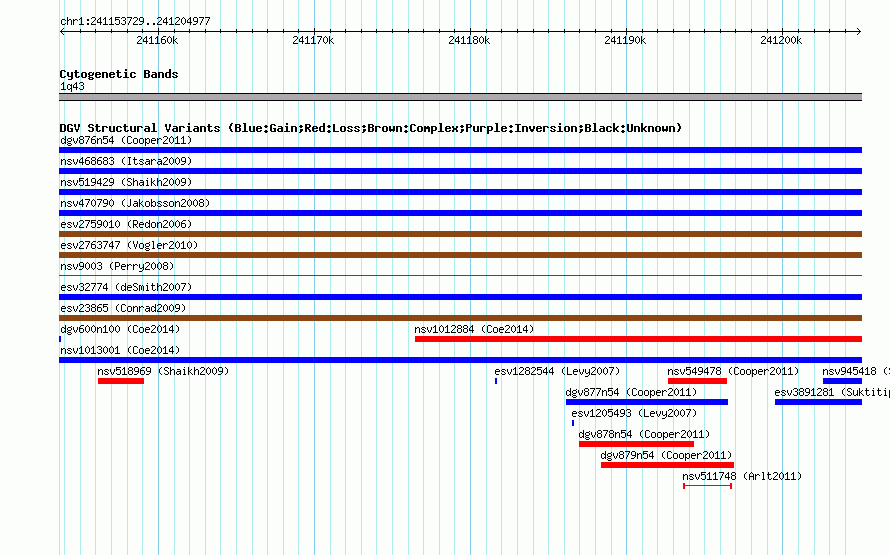Open the esv2759010 (Redon2006) variant label
890x555 pixels.
point(126,224)
